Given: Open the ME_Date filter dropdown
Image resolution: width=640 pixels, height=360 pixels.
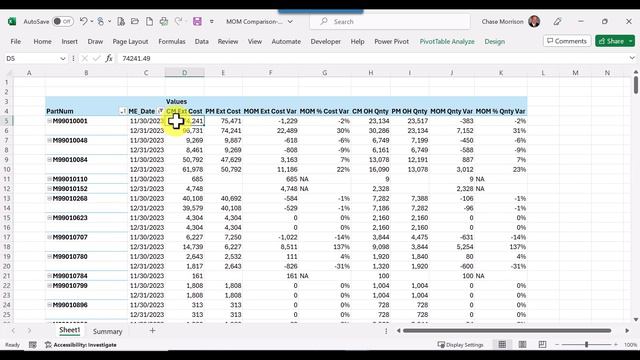Looking at the screenshot, I should click(x=160, y=111).
